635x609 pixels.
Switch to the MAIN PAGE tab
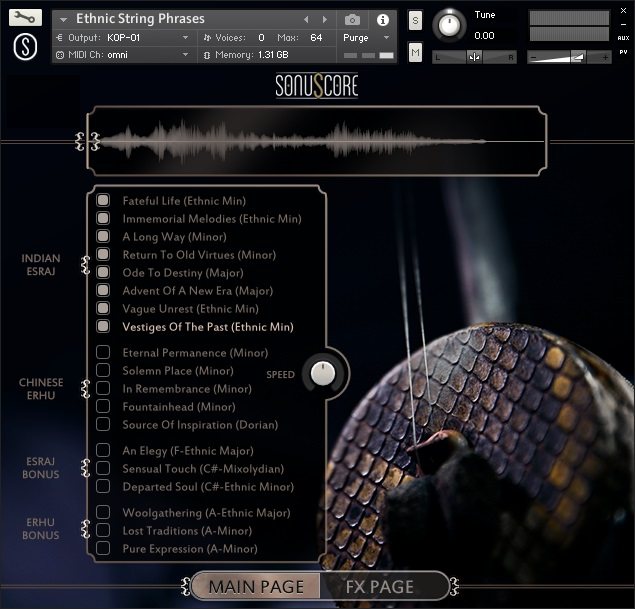256,587
